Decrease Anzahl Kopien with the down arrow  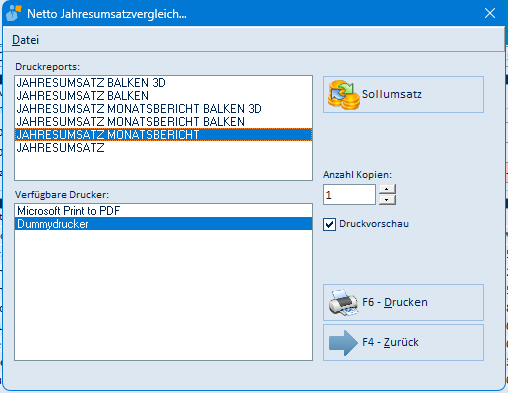click(387, 200)
